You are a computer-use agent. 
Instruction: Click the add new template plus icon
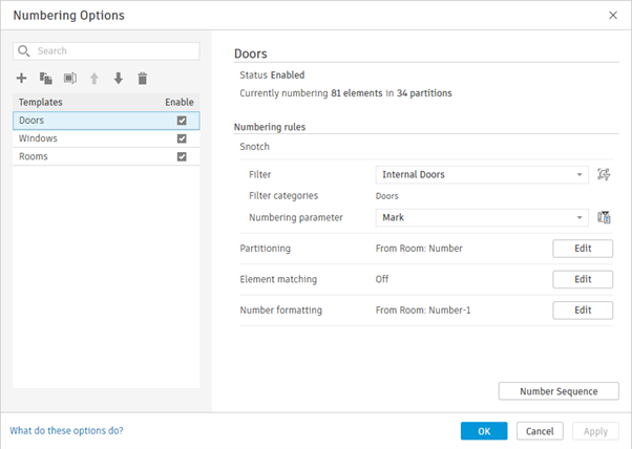22,78
